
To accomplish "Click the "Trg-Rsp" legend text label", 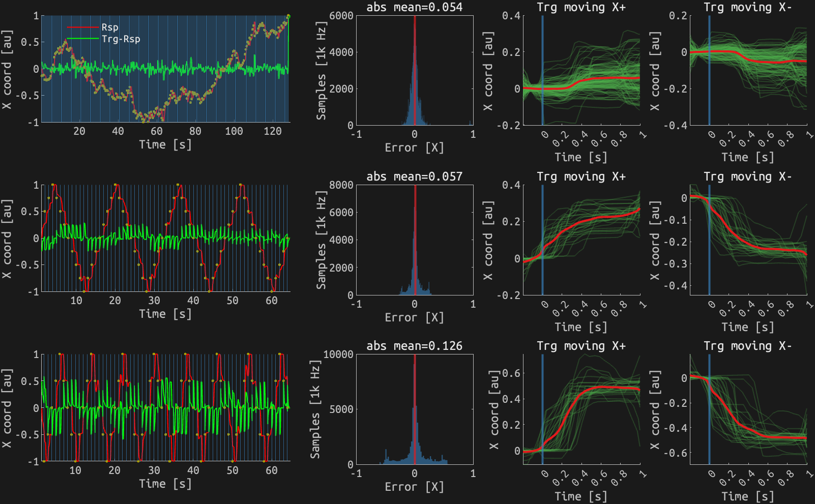I will (121, 39).
